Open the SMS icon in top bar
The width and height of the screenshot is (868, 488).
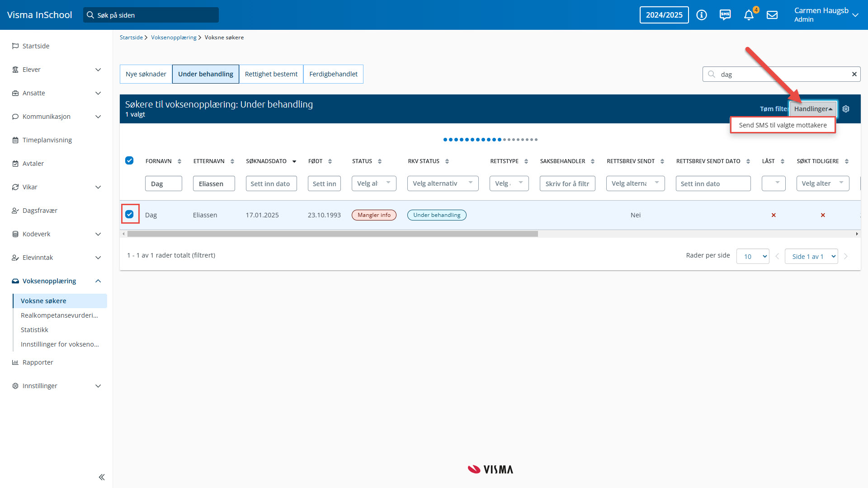(x=725, y=15)
